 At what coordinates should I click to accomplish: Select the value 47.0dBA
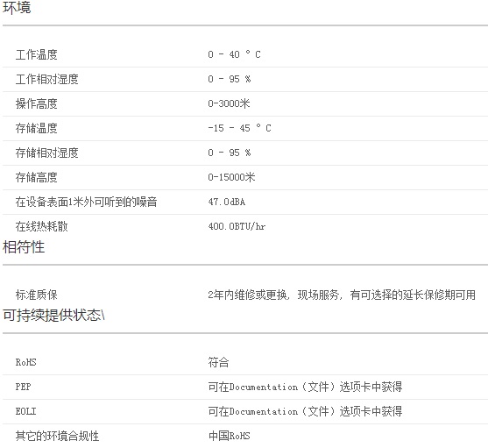coord(227,202)
